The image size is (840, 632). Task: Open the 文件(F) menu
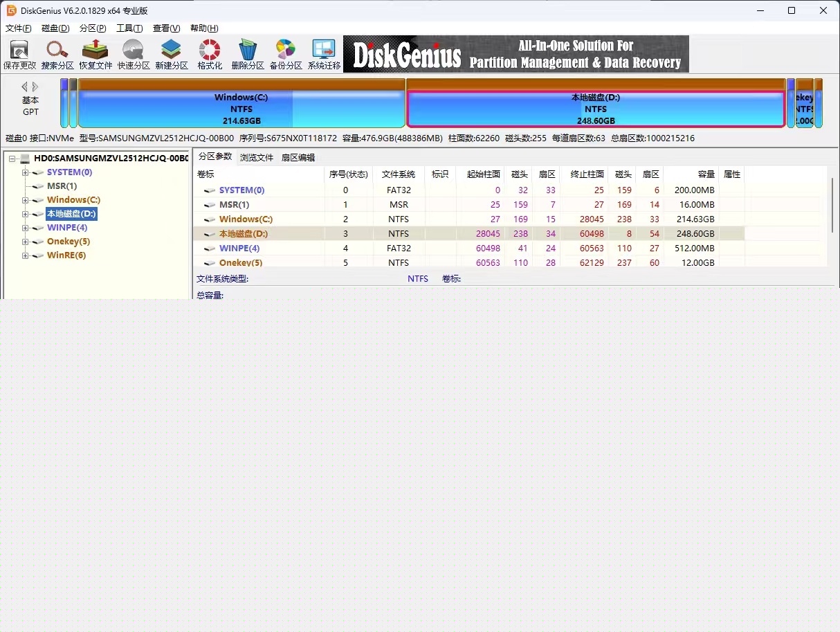coord(19,28)
